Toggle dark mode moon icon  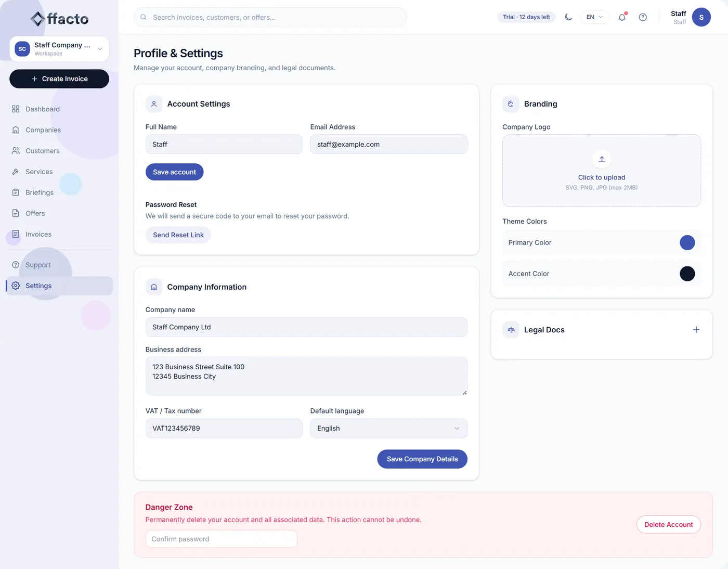568,17
